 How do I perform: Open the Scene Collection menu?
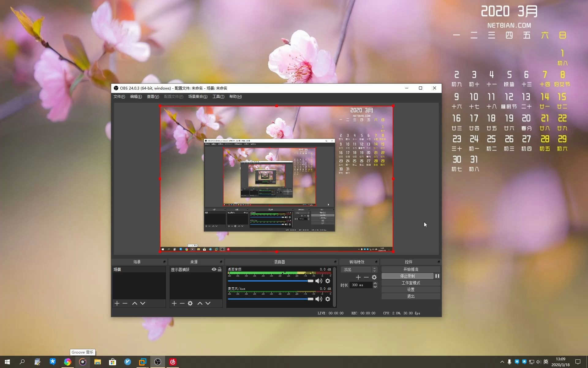[198, 97]
